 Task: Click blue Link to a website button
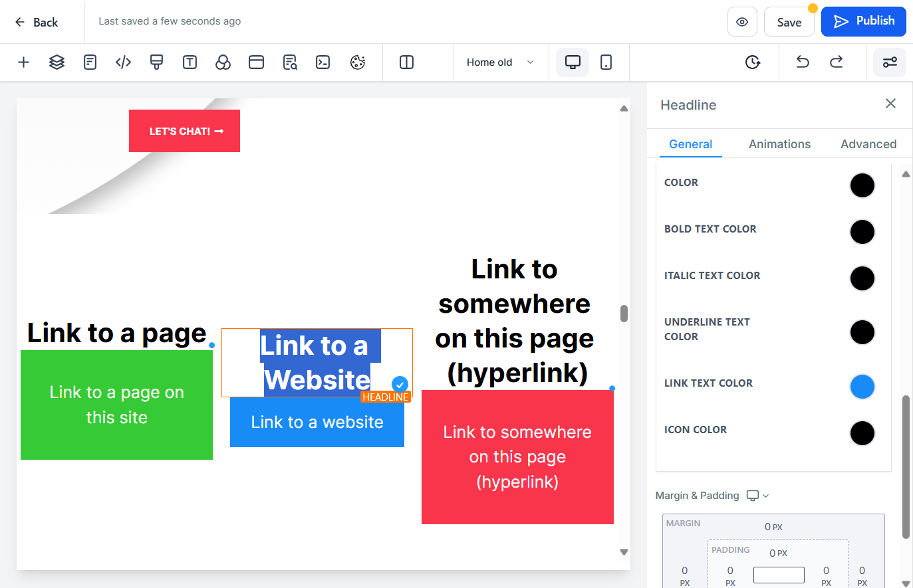[x=317, y=422]
